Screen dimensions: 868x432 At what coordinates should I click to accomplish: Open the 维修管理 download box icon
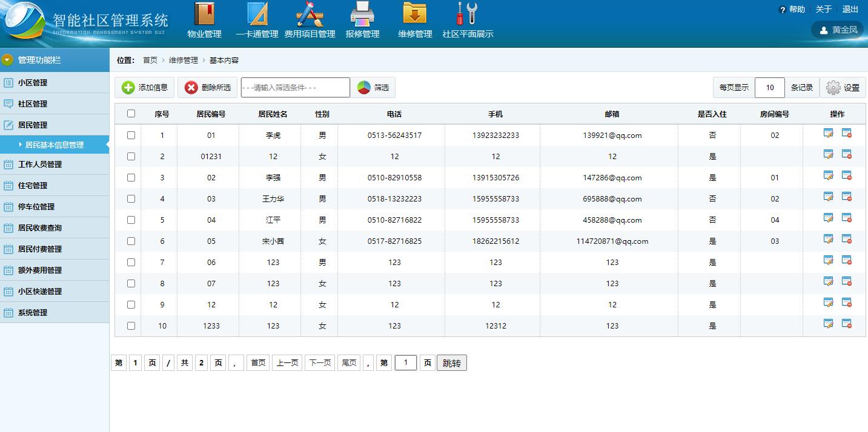coord(415,15)
